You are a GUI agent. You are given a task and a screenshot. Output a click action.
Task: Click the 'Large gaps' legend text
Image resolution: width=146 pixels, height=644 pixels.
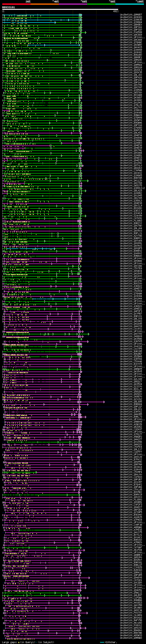pos(10,642)
